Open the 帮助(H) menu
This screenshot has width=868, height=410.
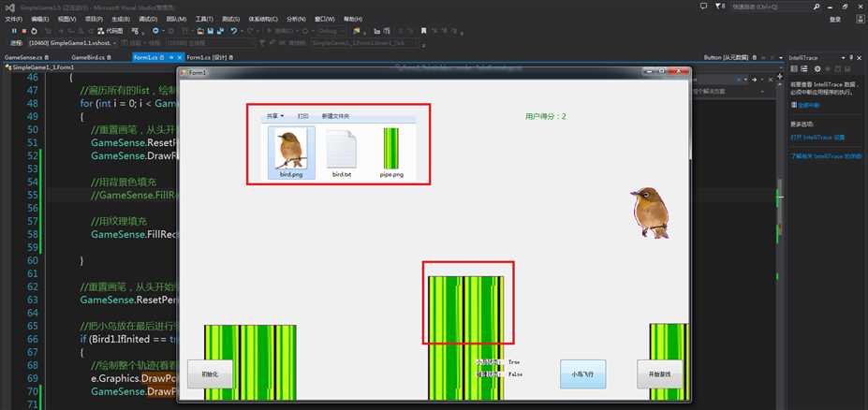click(353, 19)
